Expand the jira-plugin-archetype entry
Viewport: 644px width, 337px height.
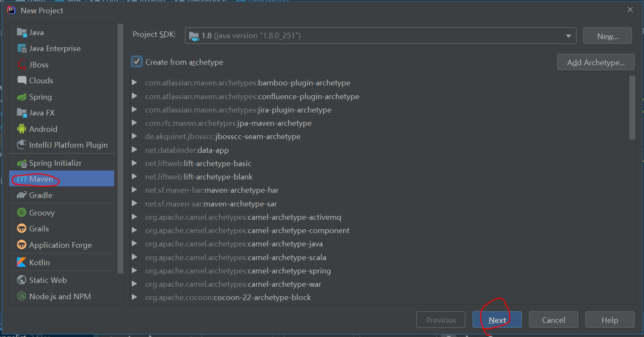pos(134,109)
